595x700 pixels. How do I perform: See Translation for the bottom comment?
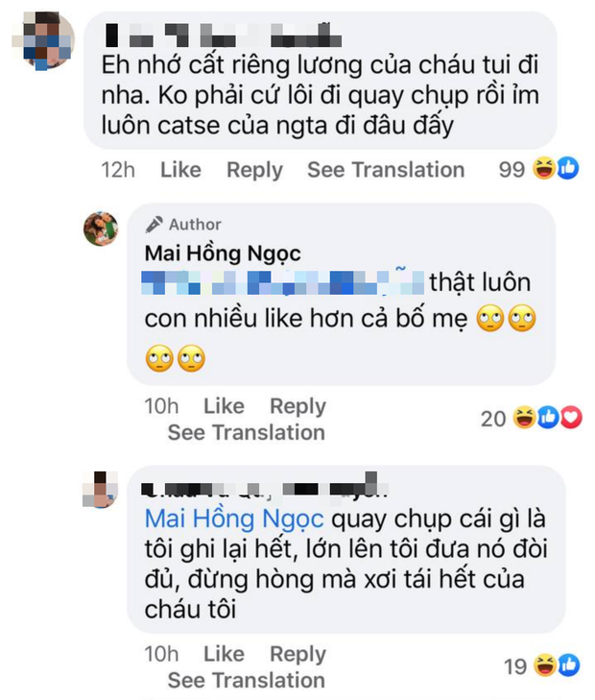(x=246, y=680)
